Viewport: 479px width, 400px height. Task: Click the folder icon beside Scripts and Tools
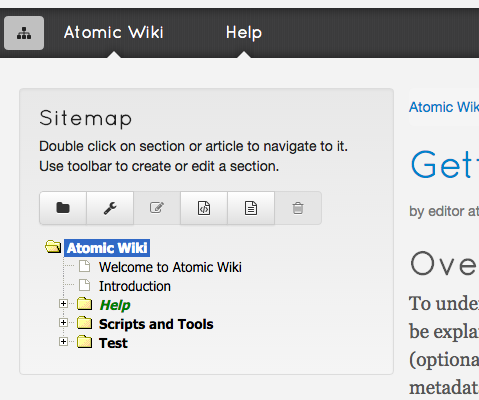pyautogui.click(x=85, y=323)
